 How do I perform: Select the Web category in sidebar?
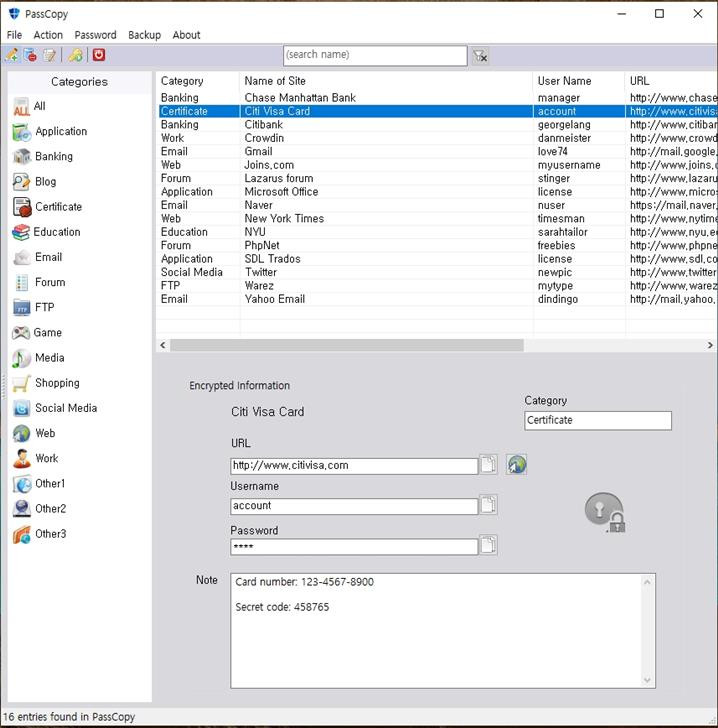point(34,433)
